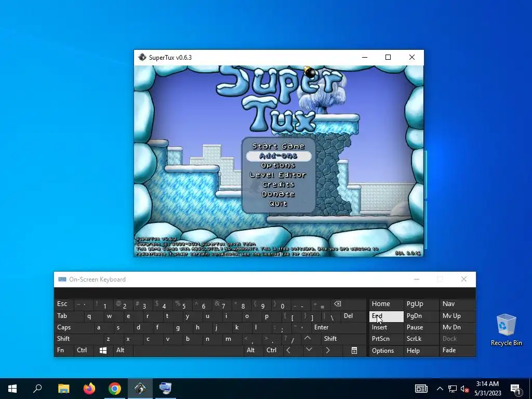The height and width of the screenshot is (399, 532).
Task: Click the PgUp key on On-Screen Keyboard
Action: coord(421,304)
